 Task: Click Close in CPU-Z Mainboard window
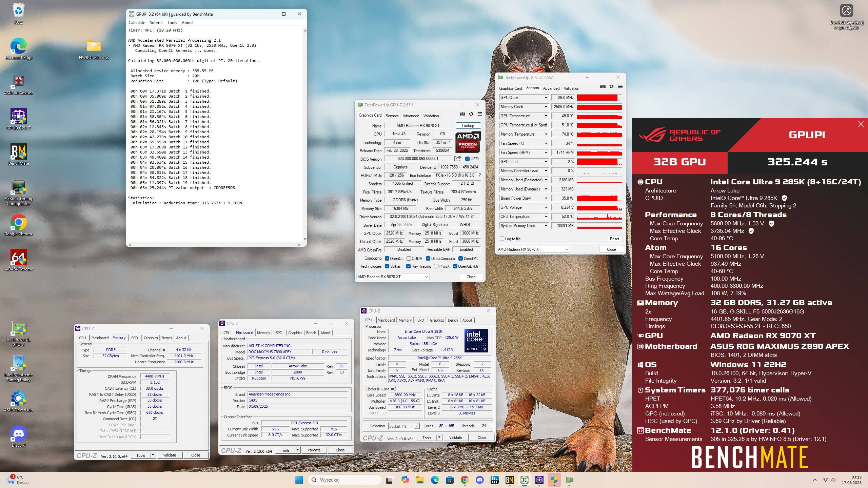click(340, 450)
